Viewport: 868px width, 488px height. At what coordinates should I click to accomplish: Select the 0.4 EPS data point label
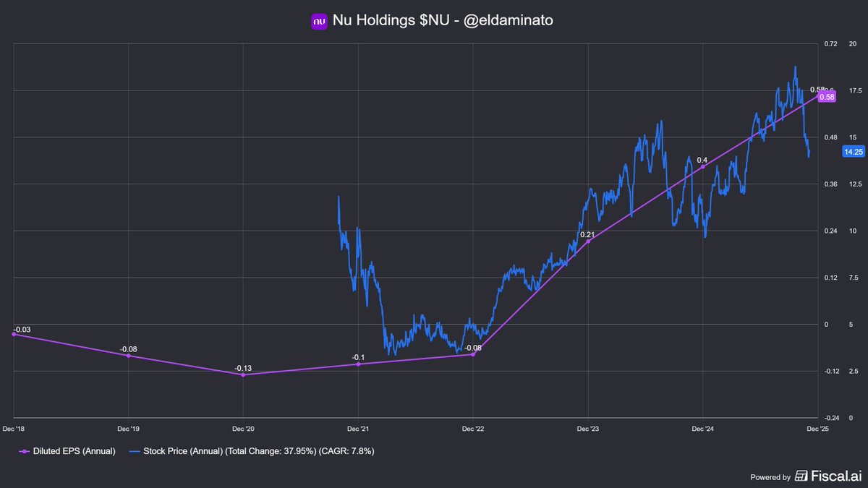(x=702, y=160)
